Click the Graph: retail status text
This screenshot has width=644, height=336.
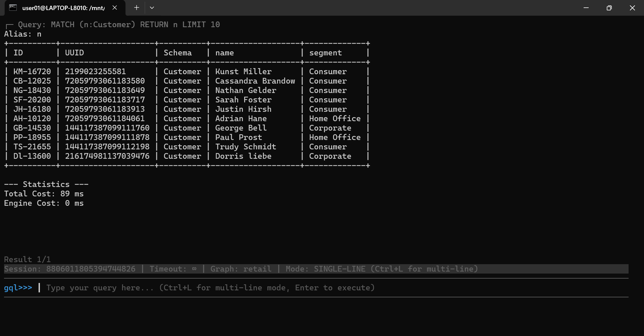click(241, 269)
